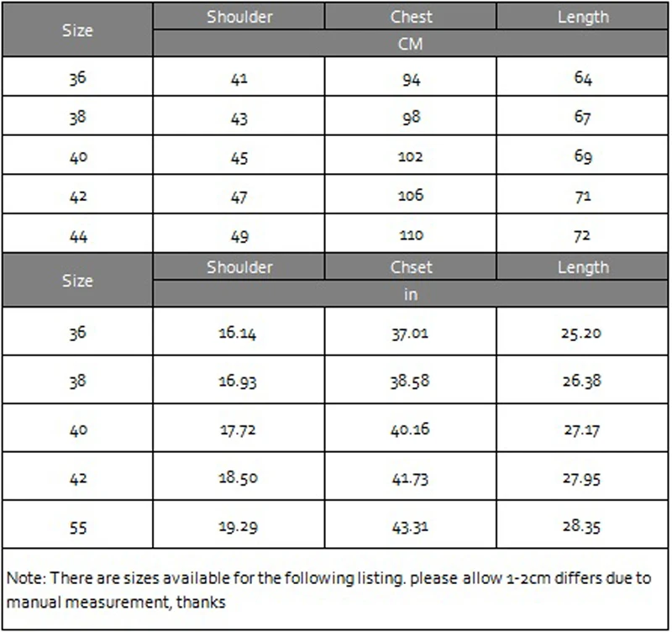
Task: Select the length value 72
Action: [x=582, y=236]
